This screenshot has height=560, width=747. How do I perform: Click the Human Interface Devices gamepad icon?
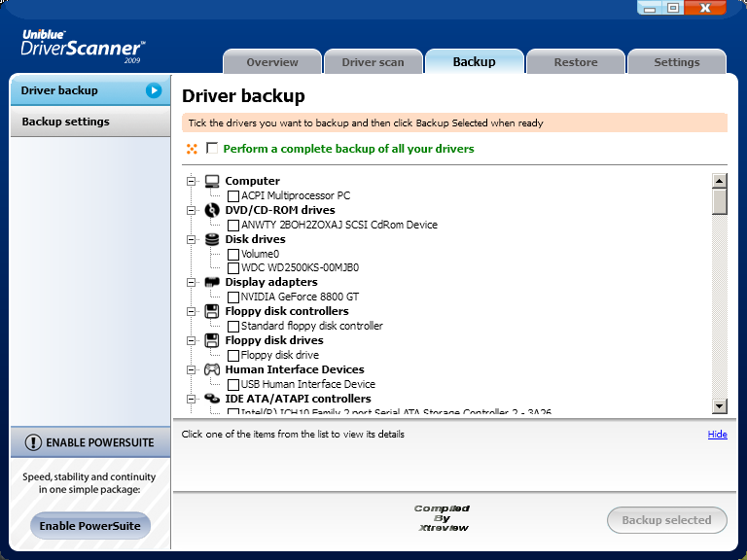(x=212, y=369)
